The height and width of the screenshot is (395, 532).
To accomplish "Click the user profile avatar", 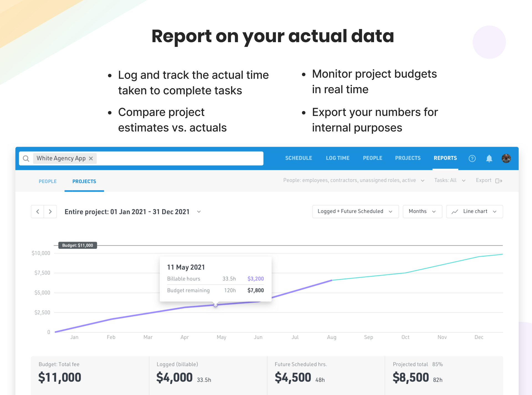I will [x=506, y=158].
